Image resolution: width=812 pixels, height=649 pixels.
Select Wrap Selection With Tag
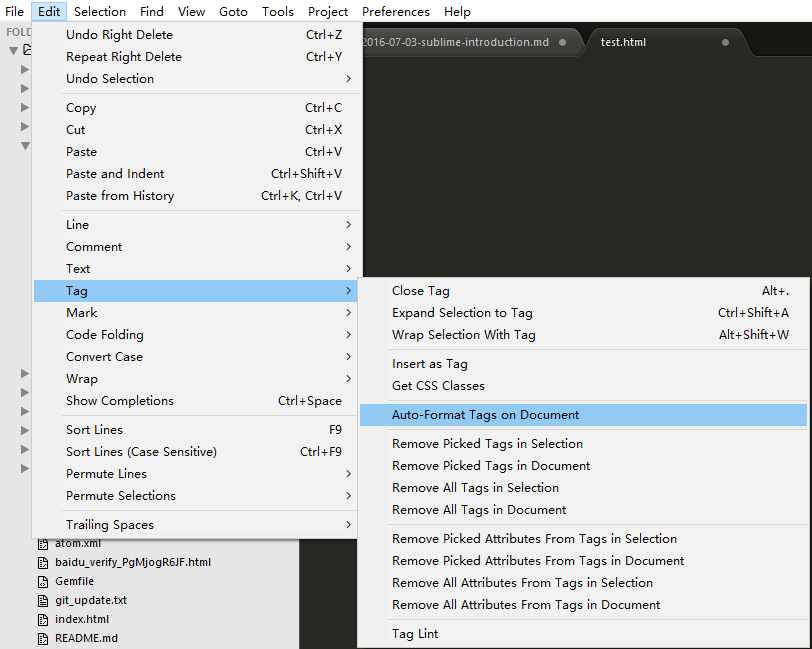click(x=463, y=335)
